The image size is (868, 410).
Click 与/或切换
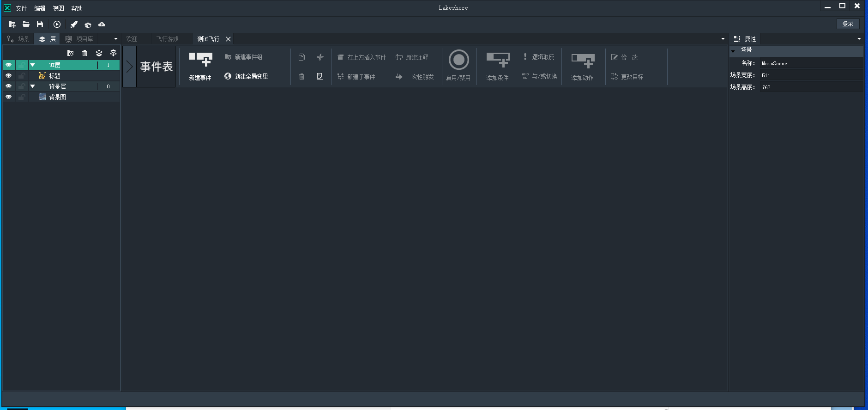coord(539,76)
